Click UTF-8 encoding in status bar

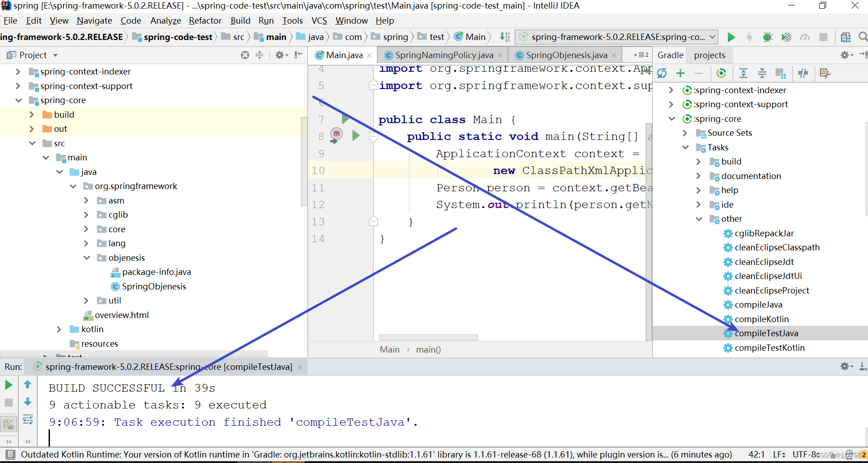pyautogui.click(x=805, y=454)
